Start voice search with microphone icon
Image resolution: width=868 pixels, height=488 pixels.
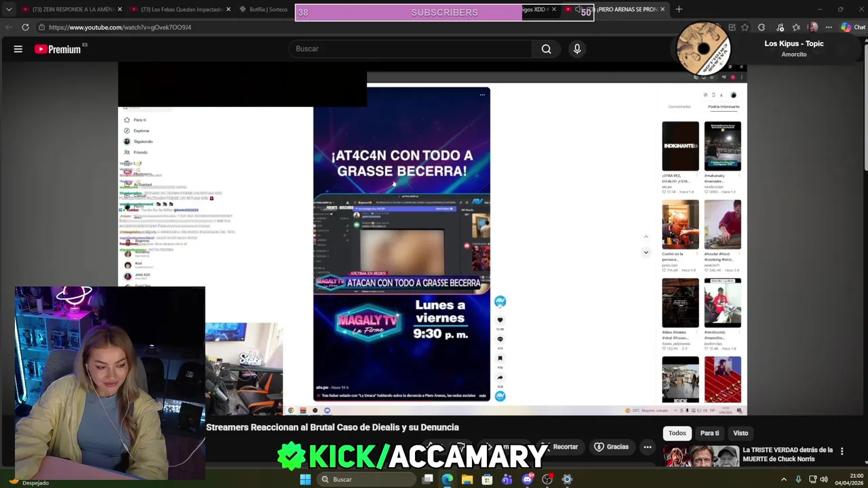tap(577, 49)
